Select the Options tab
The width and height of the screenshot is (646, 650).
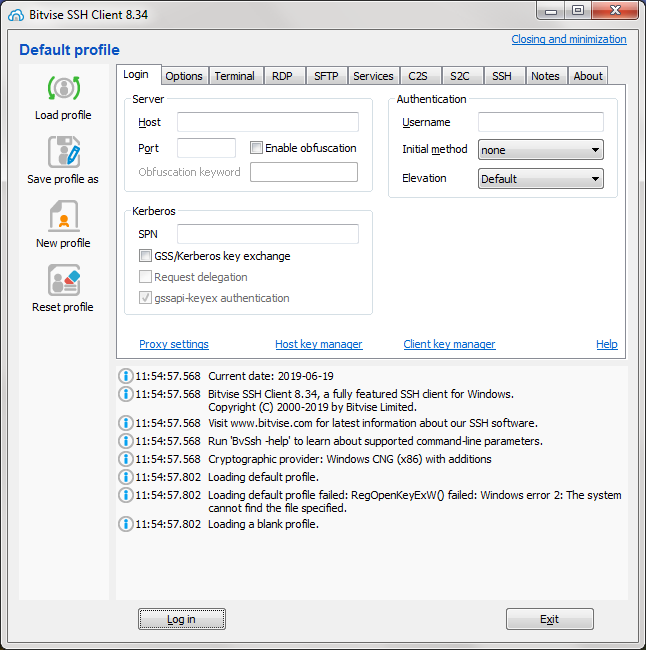tap(184, 76)
